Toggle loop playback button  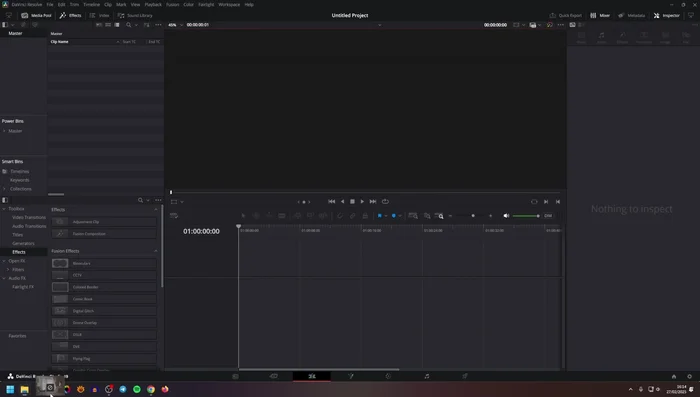385,201
